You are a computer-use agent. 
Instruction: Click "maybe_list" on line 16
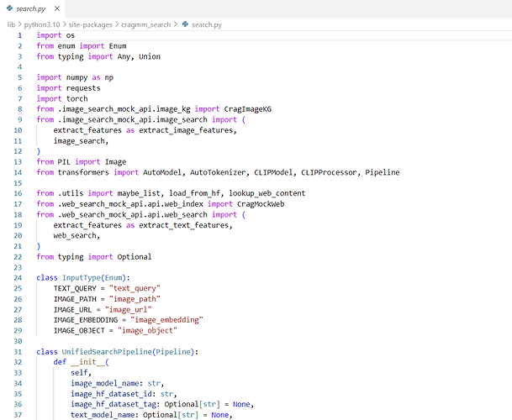coord(139,193)
